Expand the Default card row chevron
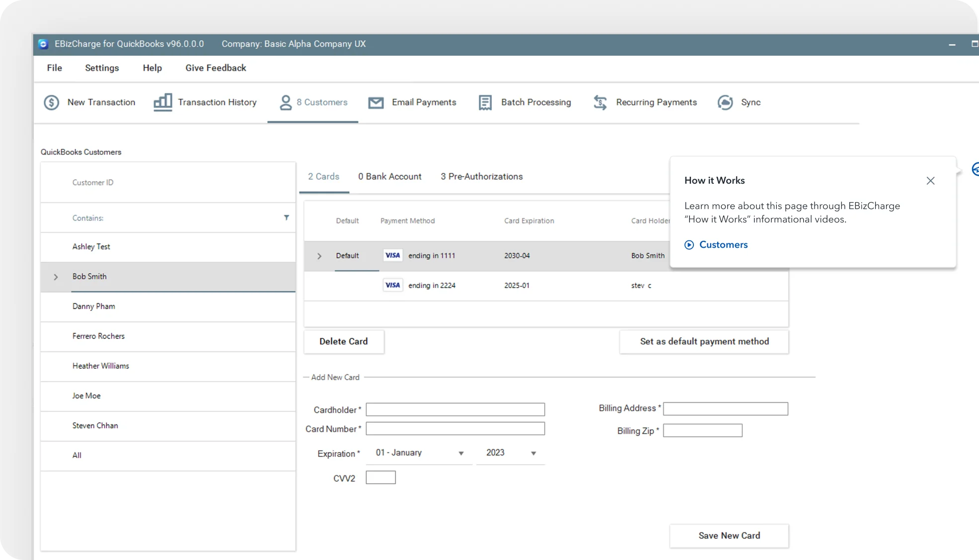The height and width of the screenshot is (560, 979). point(319,256)
